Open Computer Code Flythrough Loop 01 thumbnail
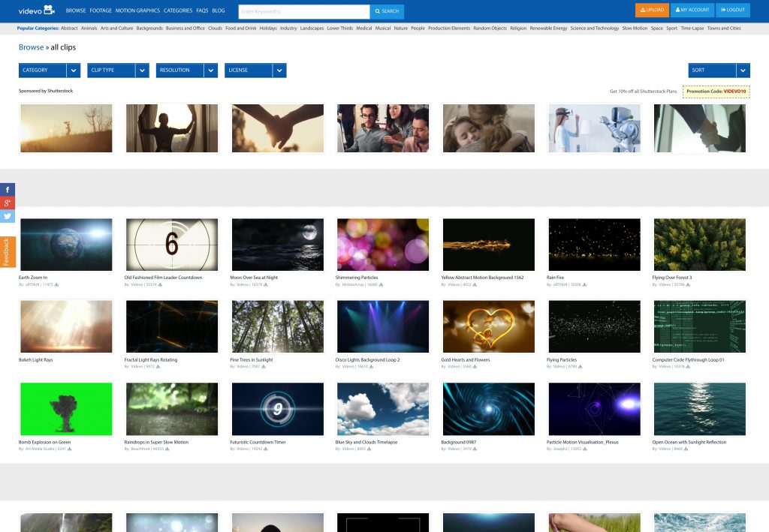 [x=700, y=326]
